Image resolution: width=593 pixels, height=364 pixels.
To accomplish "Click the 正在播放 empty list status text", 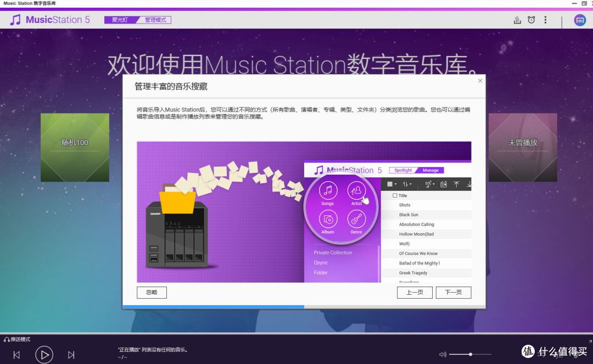I will pyautogui.click(x=153, y=350).
